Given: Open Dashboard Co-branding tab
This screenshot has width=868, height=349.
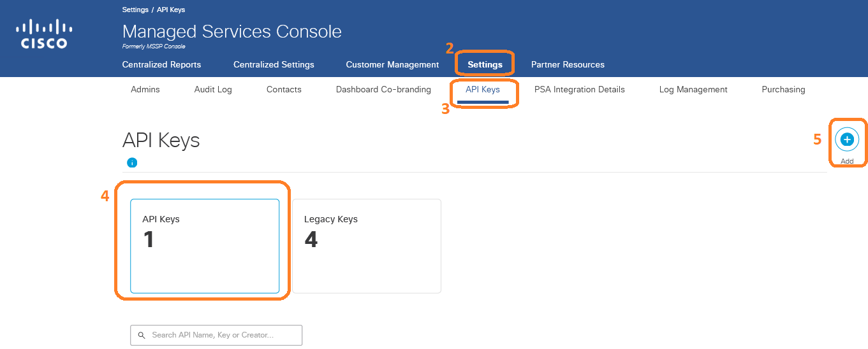Looking at the screenshot, I should tap(383, 89).
